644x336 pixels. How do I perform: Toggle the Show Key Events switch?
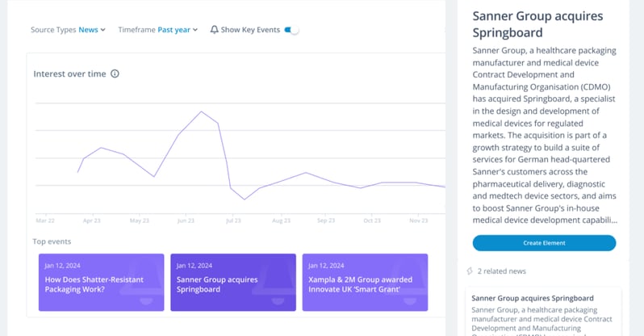tap(291, 30)
